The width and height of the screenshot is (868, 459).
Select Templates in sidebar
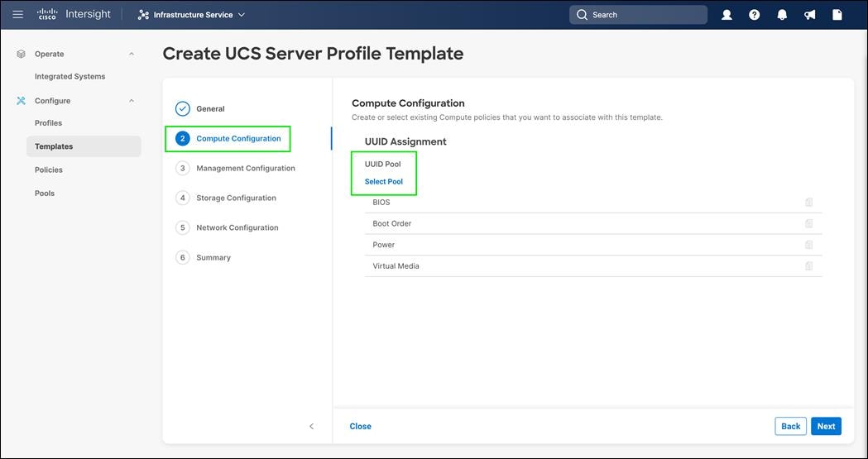pos(84,146)
